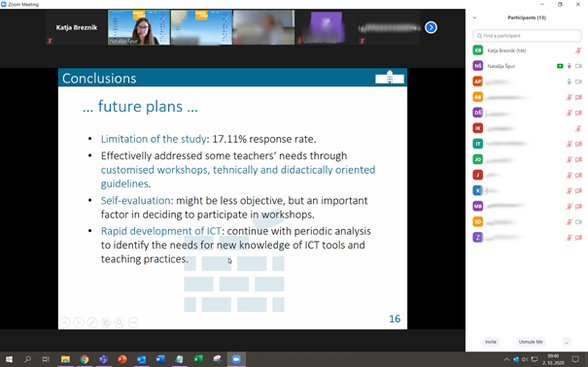Open Google Chrome from the taskbar
588x367 pixels.
coord(85,359)
